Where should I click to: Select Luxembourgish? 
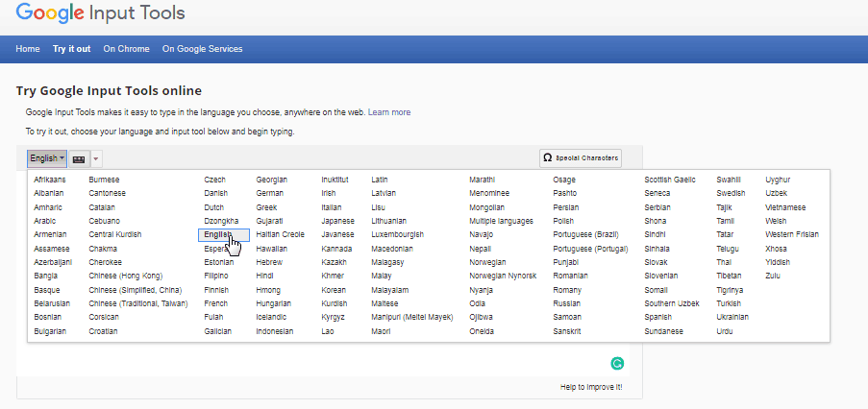(397, 235)
